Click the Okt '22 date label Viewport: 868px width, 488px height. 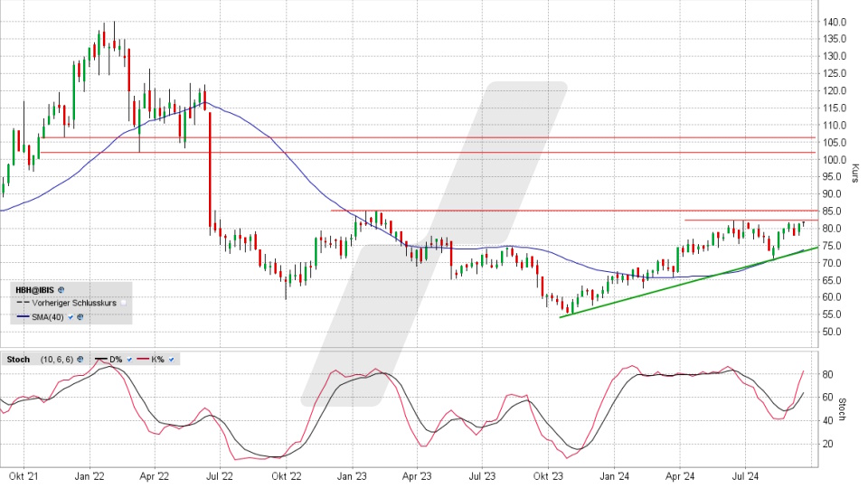pyautogui.click(x=287, y=476)
